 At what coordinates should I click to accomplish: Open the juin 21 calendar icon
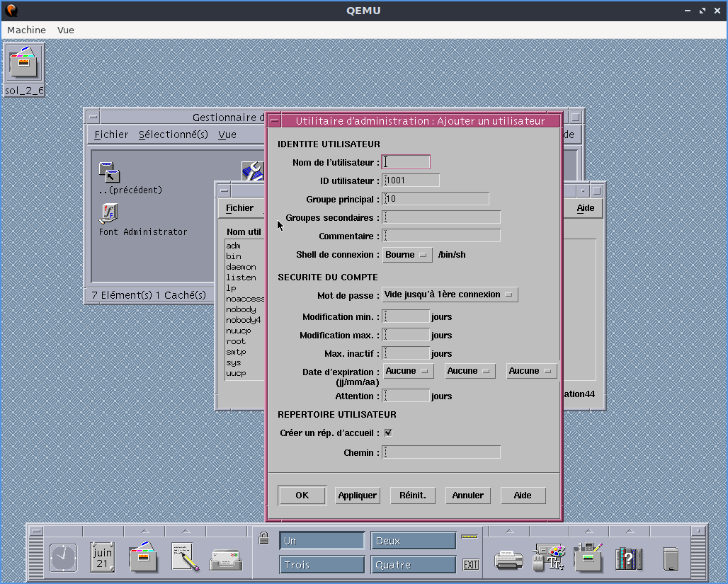[102, 557]
